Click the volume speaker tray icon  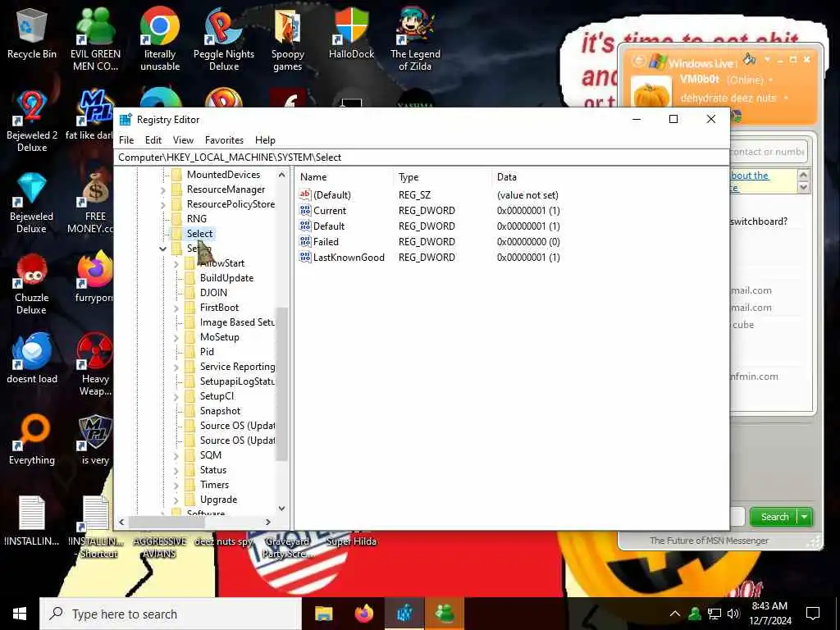coord(733,614)
